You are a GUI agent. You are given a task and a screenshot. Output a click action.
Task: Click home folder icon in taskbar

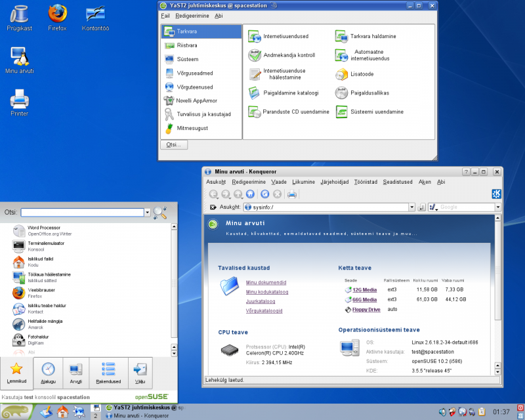(x=62, y=411)
